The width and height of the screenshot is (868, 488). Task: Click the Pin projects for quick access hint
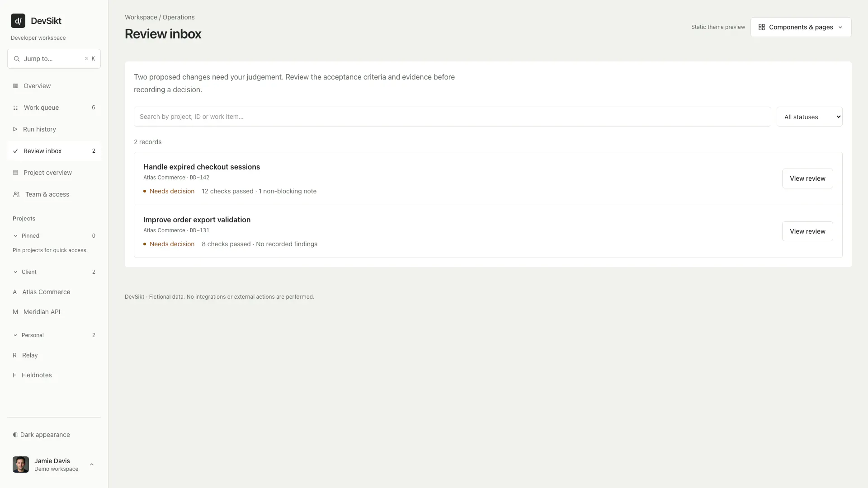(50, 250)
